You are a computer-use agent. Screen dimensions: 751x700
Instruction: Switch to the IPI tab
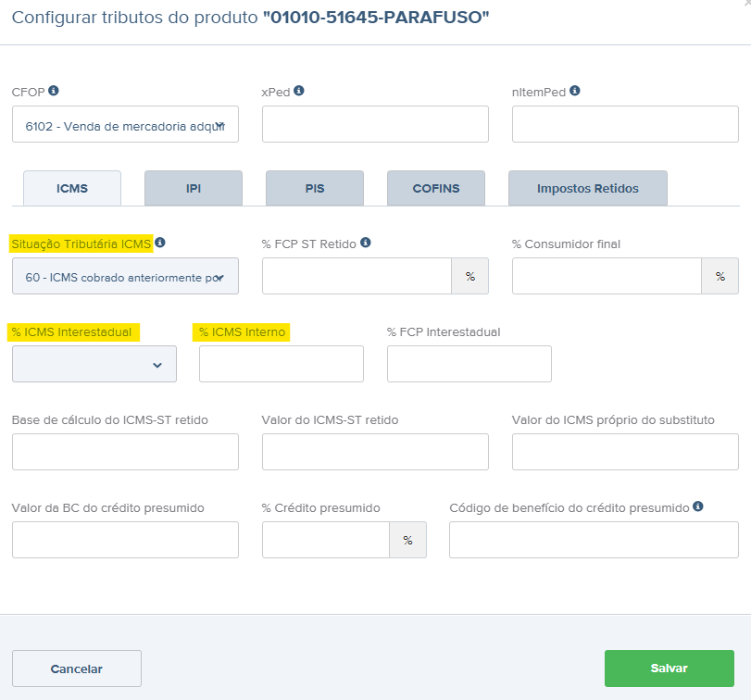193,188
